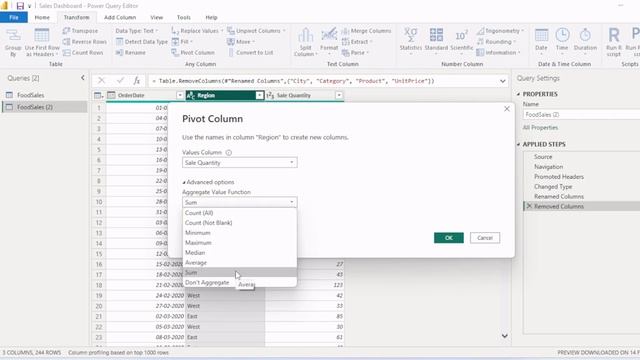Viewport: 640px width, 360px height.
Task: Click Count Rows
Action: [x=83, y=53]
